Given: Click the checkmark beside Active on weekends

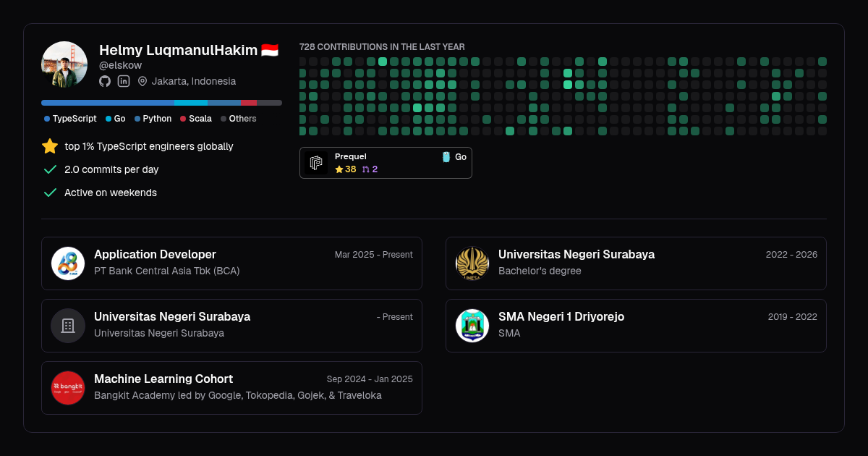Looking at the screenshot, I should click(50, 193).
